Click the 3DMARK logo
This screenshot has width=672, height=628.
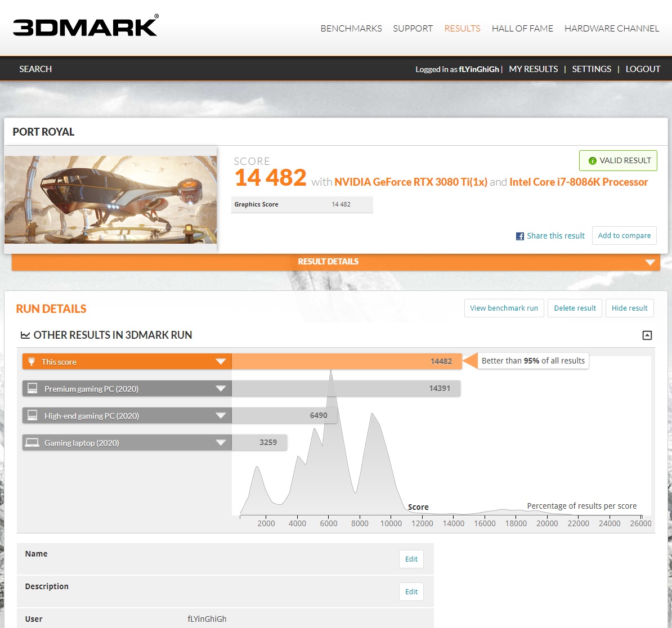coord(86,26)
